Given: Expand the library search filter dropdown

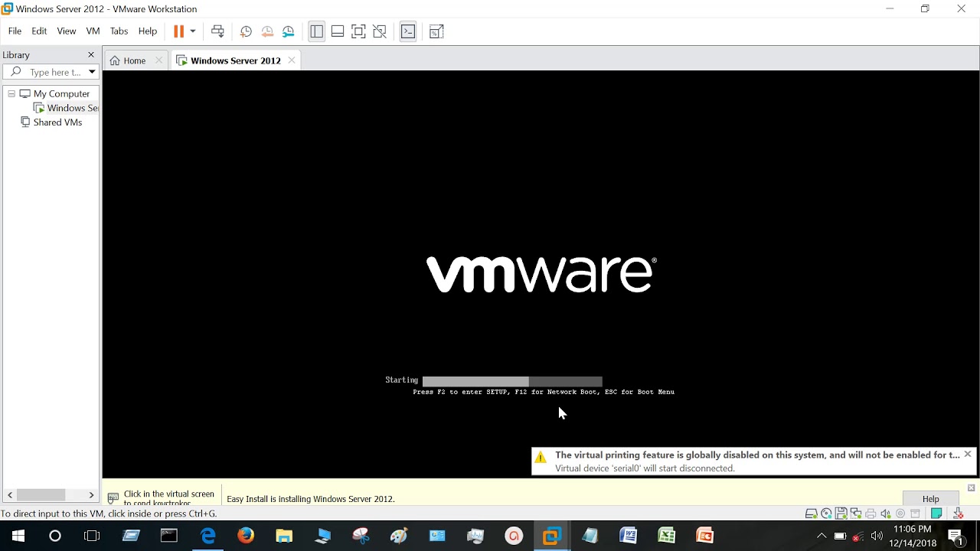Looking at the screenshot, I should point(92,72).
